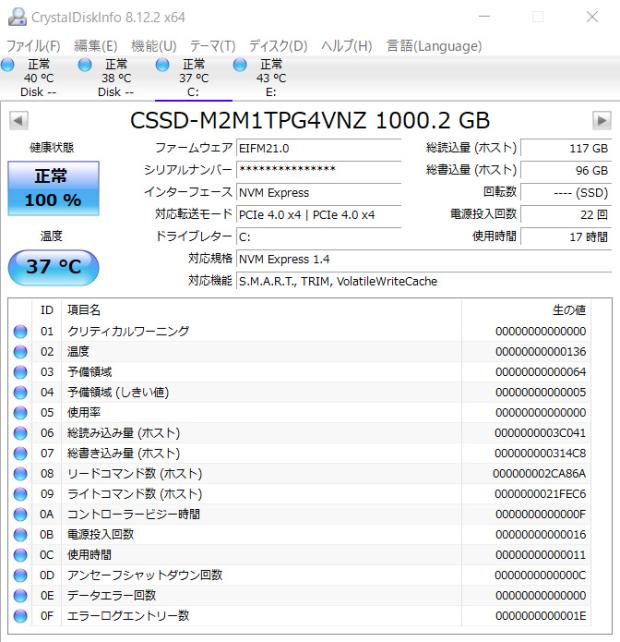Click the interface field NVM Express

click(x=319, y=192)
